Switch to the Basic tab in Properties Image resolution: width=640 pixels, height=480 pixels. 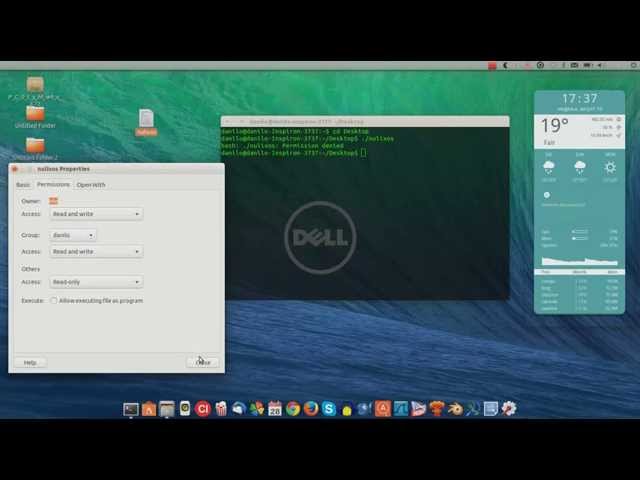pyautogui.click(x=23, y=185)
